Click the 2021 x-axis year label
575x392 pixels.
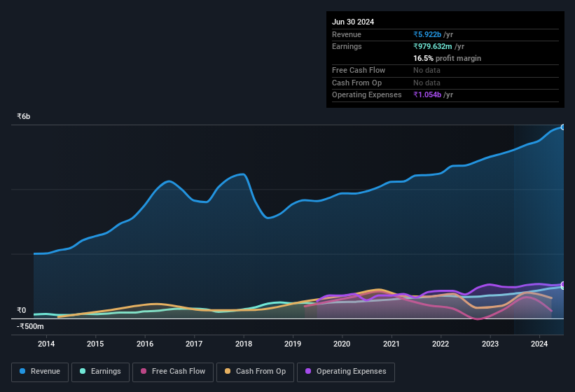click(392, 344)
